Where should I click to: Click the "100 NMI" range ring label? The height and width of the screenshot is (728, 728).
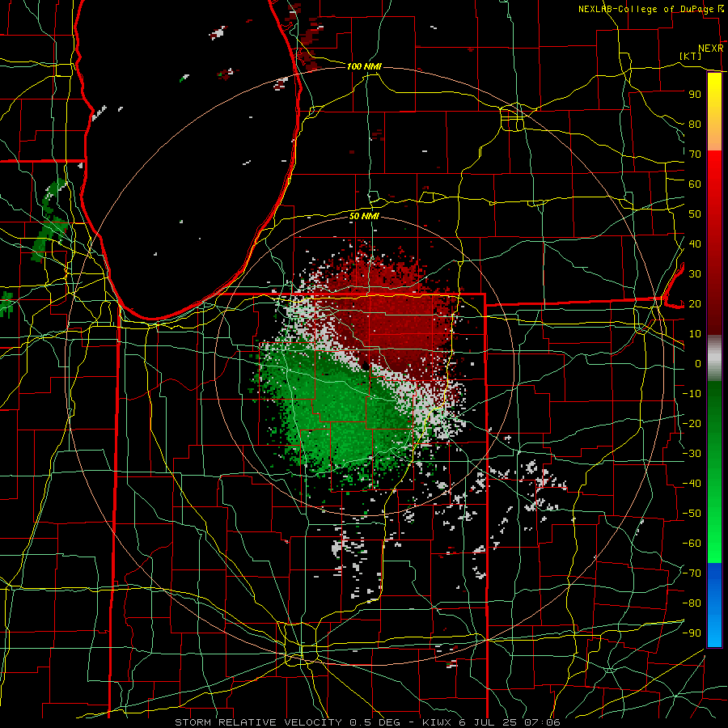pos(364,66)
